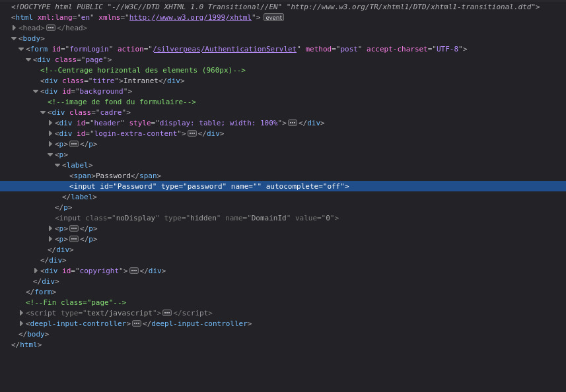This screenshot has height=392, width=566.
Task: Follow the /silverpeas/AuthenticationServlet action link
Action: (225, 49)
